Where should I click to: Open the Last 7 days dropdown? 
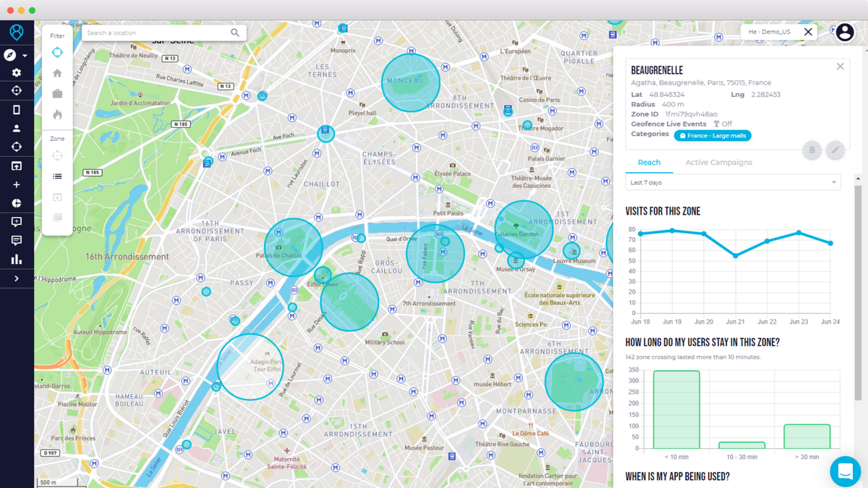pyautogui.click(x=733, y=182)
